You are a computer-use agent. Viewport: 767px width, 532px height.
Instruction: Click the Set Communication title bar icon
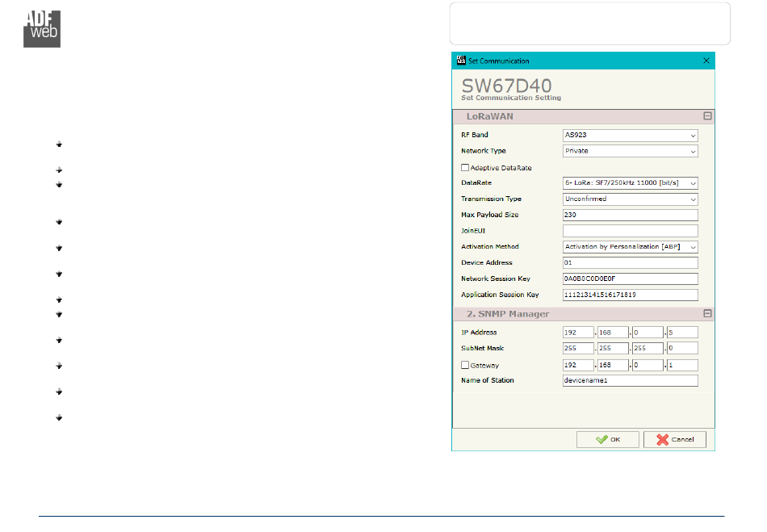462,61
